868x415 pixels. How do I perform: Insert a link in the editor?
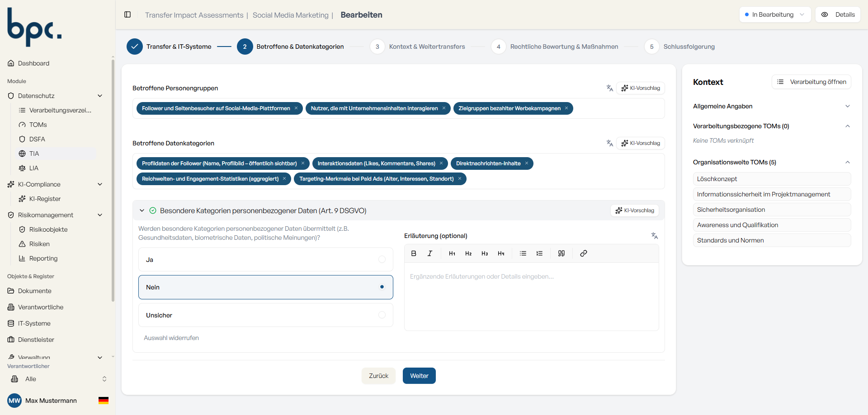(x=584, y=253)
